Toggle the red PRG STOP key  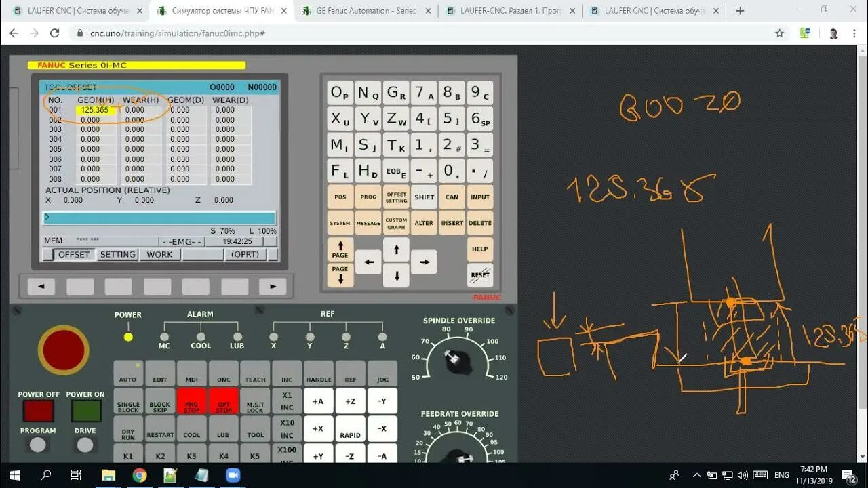tap(192, 401)
